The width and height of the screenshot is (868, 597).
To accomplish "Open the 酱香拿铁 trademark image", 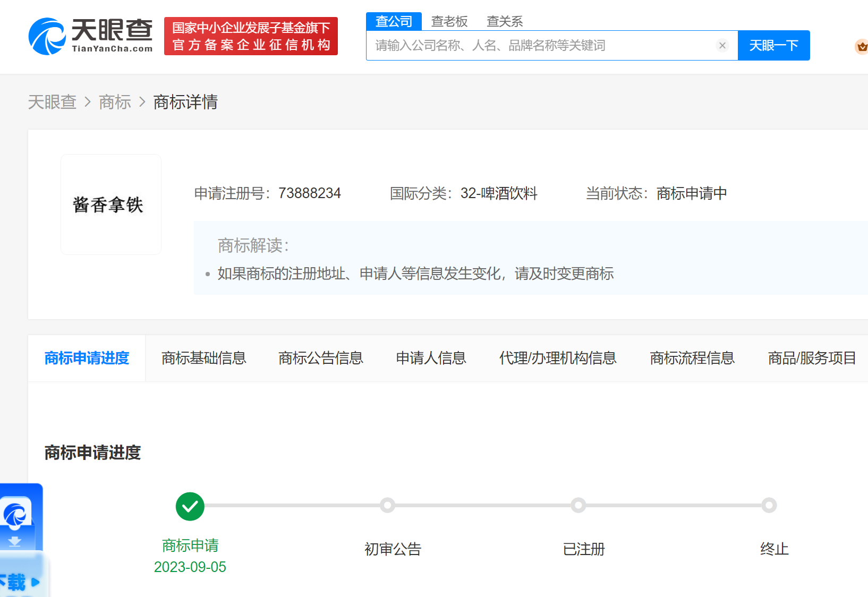I will coord(111,204).
